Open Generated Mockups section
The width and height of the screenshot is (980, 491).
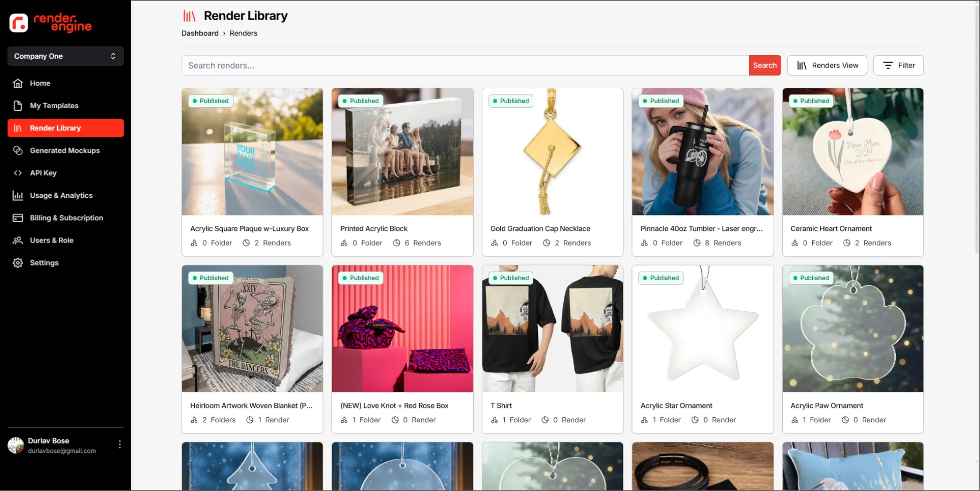click(x=66, y=150)
